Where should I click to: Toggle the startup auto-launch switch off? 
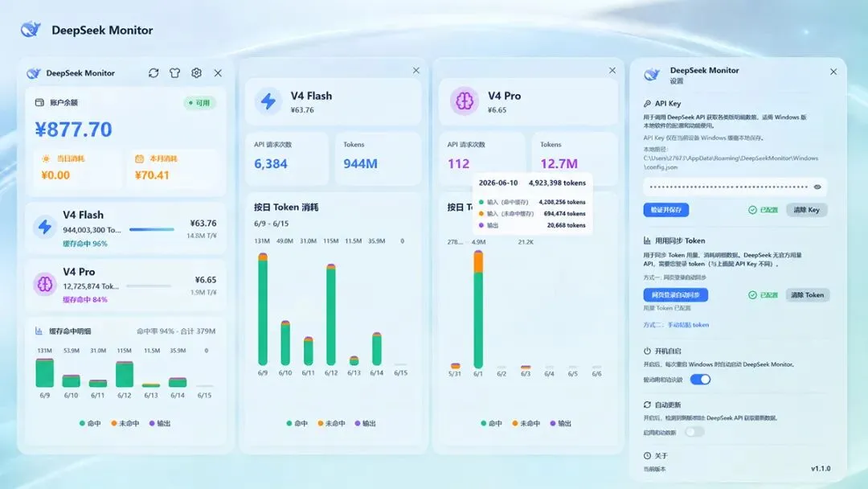pyautogui.click(x=700, y=380)
